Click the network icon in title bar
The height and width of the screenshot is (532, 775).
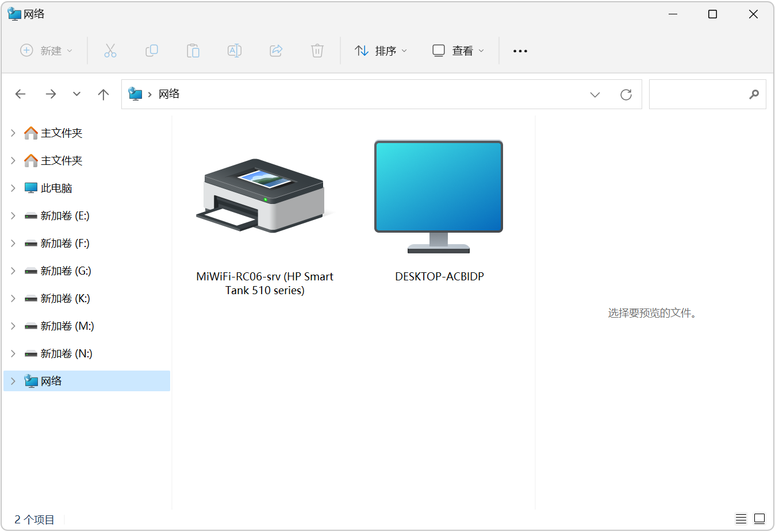pyautogui.click(x=14, y=14)
